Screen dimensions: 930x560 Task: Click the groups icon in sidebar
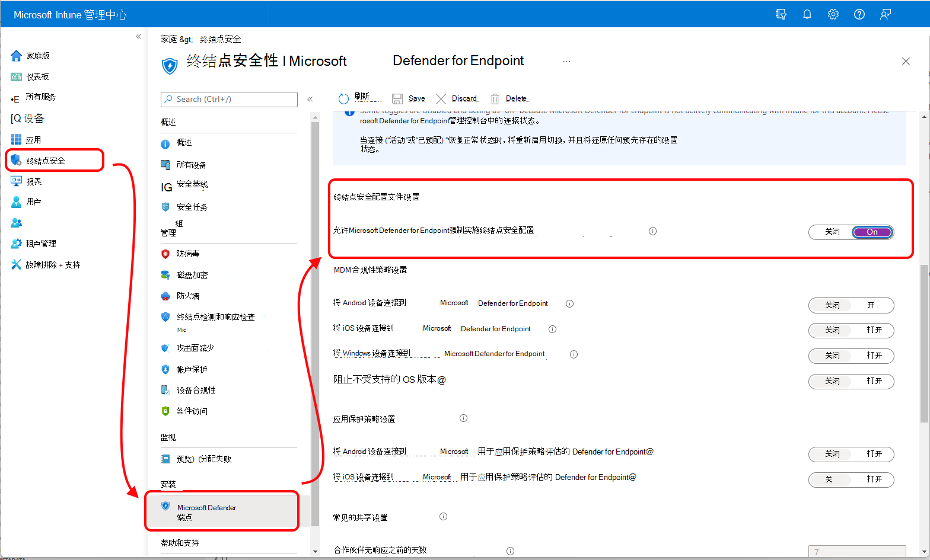point(17,223)
